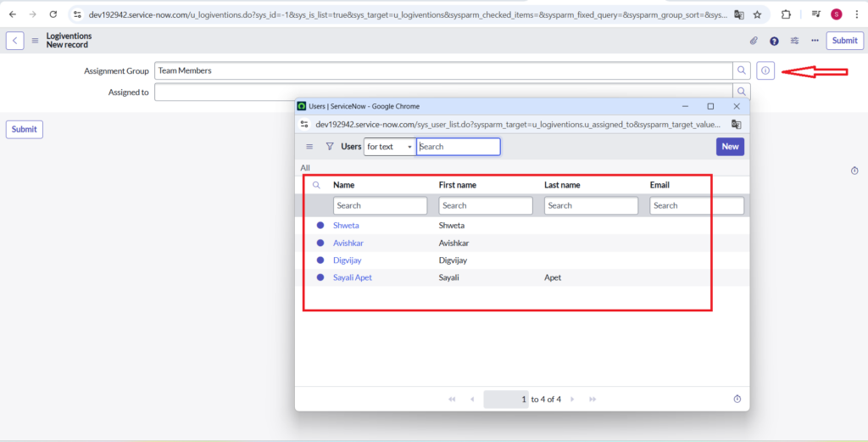Open the more options ellipsis menu
This screenshot has width=868, height=442.
click(815, 41)
